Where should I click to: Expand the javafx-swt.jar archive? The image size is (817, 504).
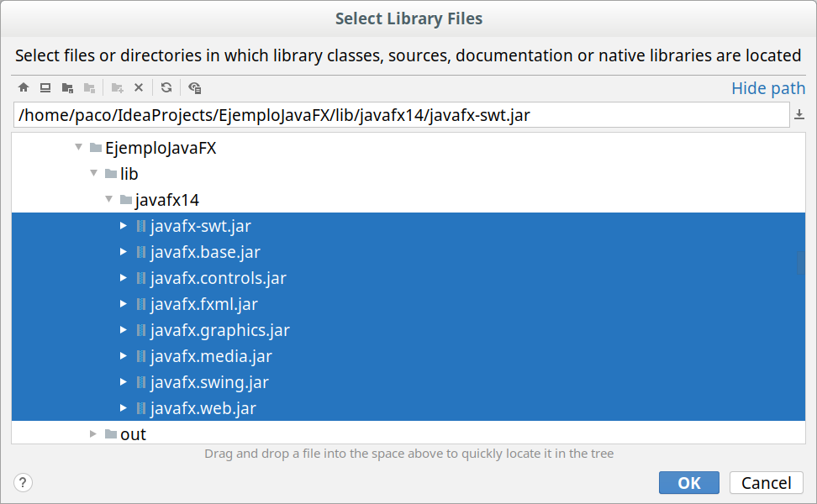pyautogui.click(x=123, y=225)
